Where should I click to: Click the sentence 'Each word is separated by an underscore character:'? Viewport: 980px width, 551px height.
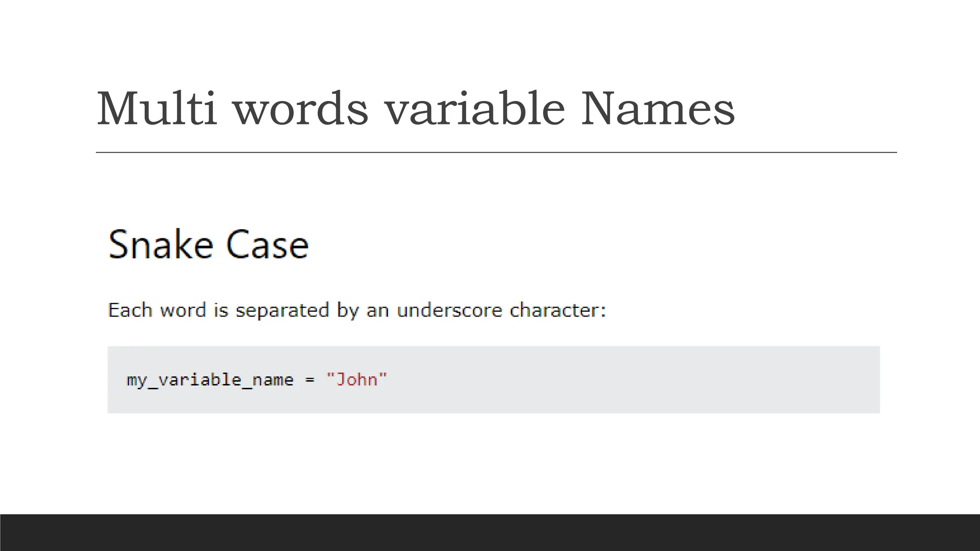click(357, 310)
